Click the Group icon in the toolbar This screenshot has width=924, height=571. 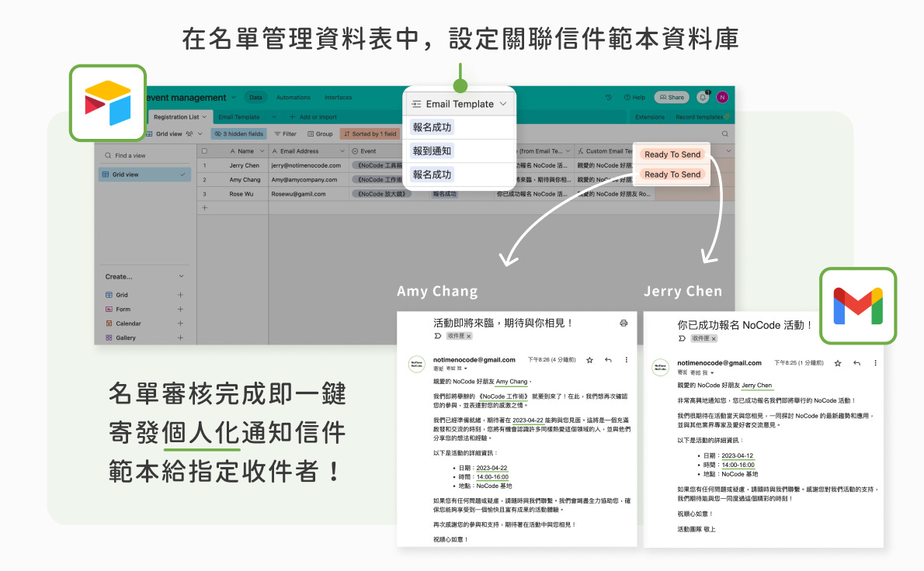point(311,134)
